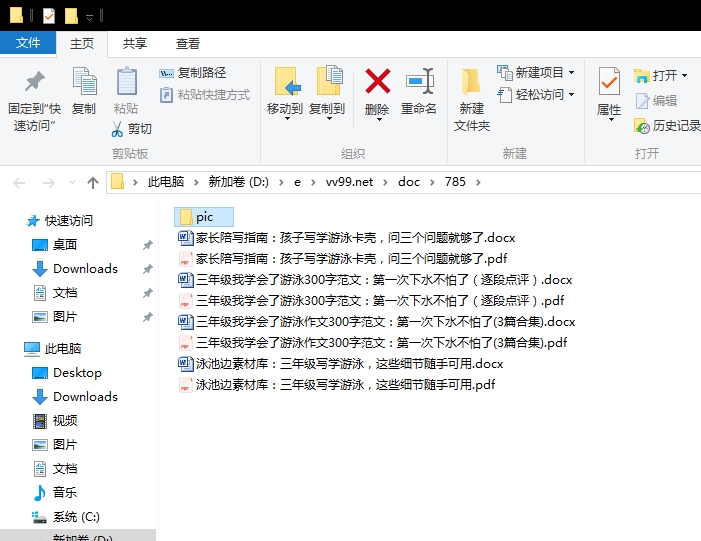Expand Easy access dropdown
The image size is (701, 541).
click(571, 95)
